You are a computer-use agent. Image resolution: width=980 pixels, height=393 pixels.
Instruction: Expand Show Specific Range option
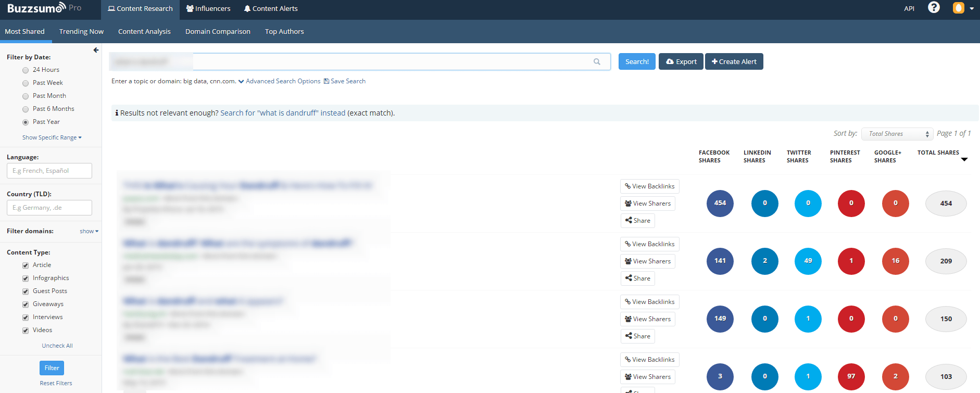pyautogui.click(x=52, y=138)
